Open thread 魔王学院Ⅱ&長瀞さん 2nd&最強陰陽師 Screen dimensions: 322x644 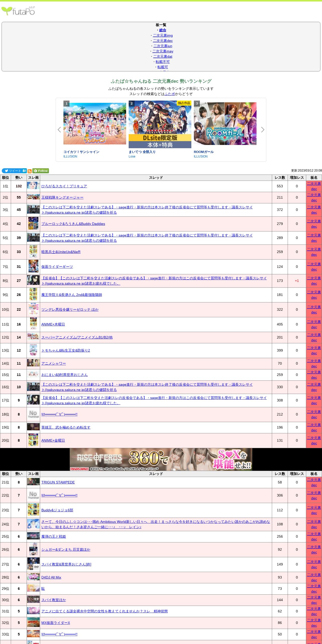(72, 295)
